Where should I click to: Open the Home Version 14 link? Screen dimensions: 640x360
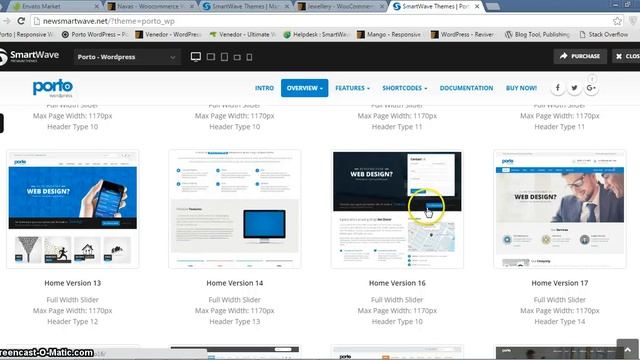point(235,283)
